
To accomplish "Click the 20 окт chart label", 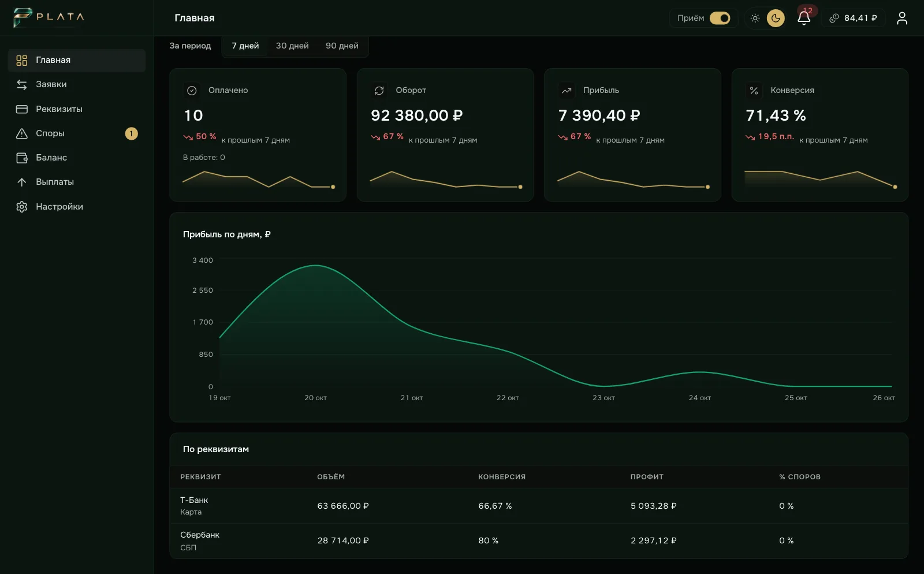I will tap(315, 398).
